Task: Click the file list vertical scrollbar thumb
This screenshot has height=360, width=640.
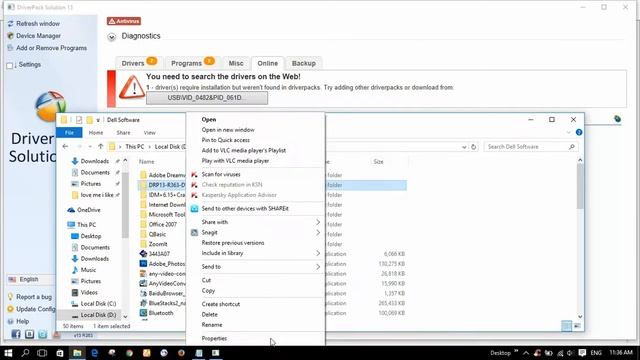Action: (580, 187)
